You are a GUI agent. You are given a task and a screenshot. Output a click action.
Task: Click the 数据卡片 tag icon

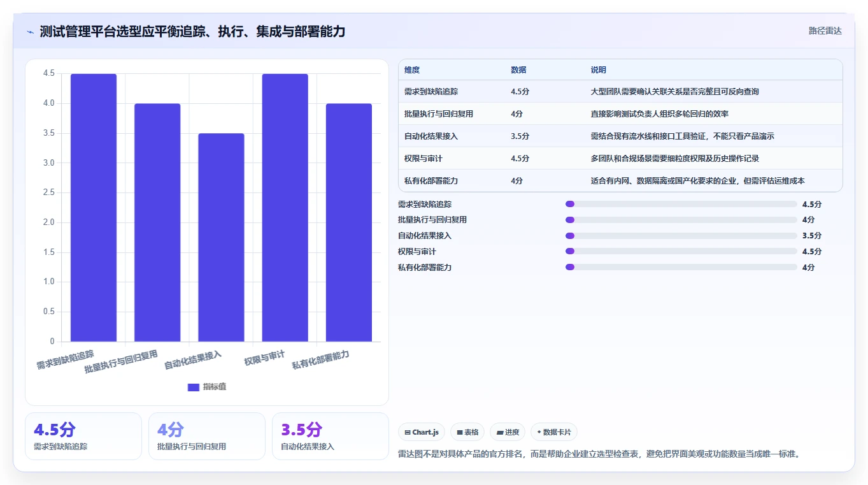click(x=539, y=432)
